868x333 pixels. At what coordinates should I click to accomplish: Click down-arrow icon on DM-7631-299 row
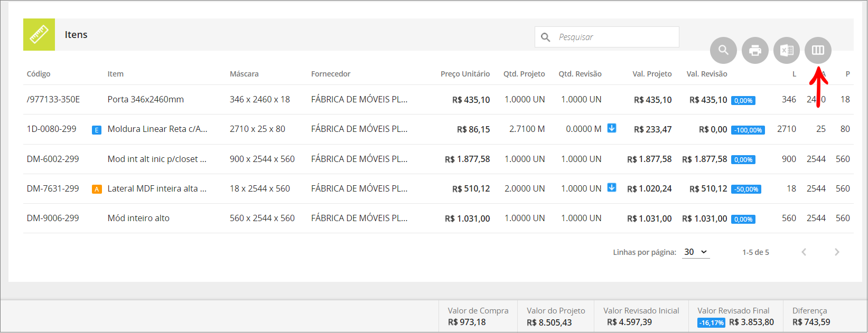612,187
